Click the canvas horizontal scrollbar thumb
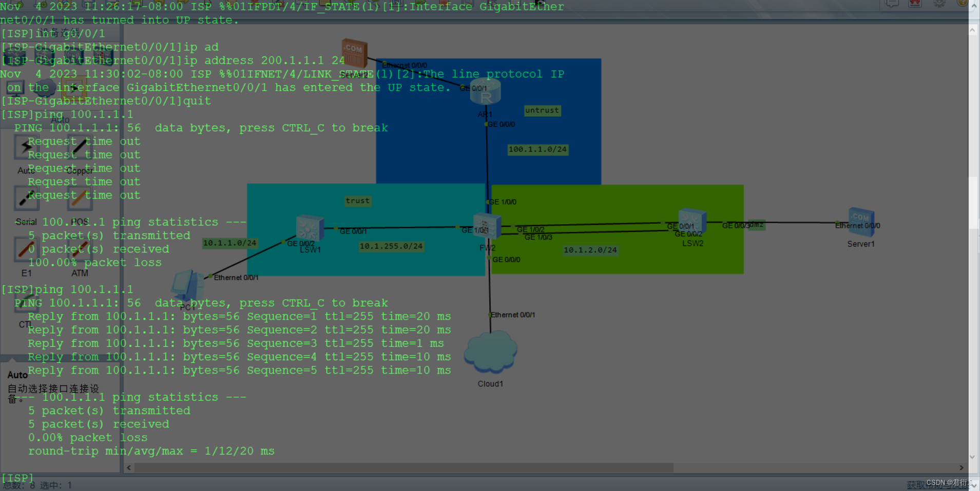The height and width of the screenshot is (491, 980). [403, 468]
